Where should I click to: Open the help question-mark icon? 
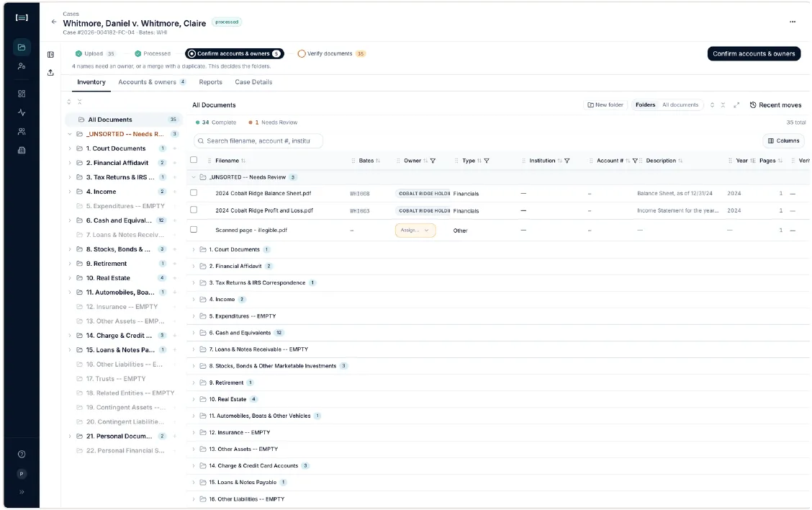[21, 455]
